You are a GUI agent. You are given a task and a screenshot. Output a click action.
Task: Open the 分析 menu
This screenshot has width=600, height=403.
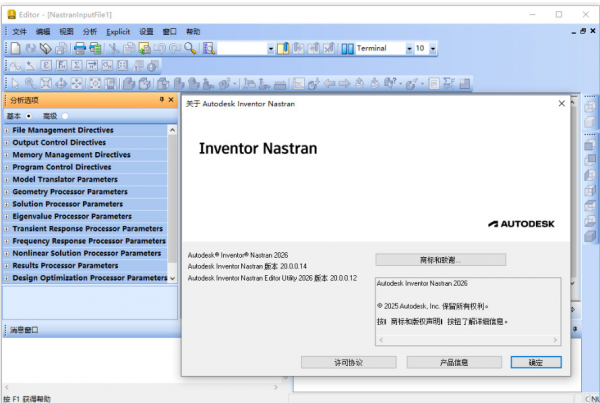coord(90,32)
